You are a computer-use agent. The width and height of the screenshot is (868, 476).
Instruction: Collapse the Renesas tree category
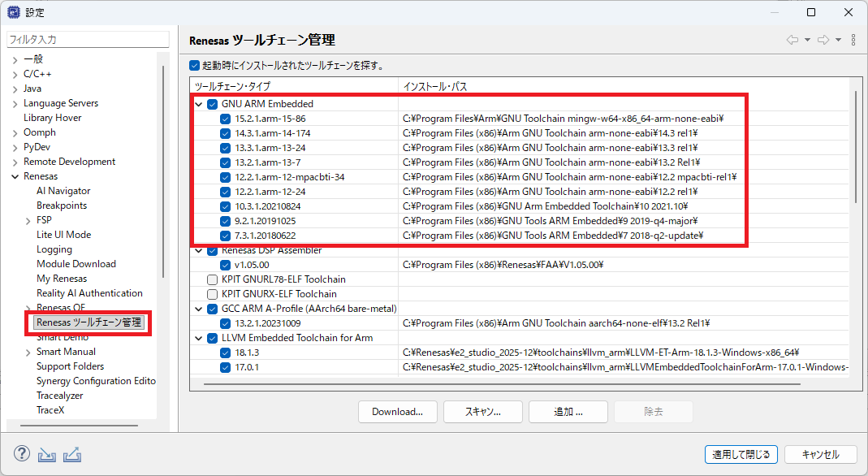tap(15, 176)
